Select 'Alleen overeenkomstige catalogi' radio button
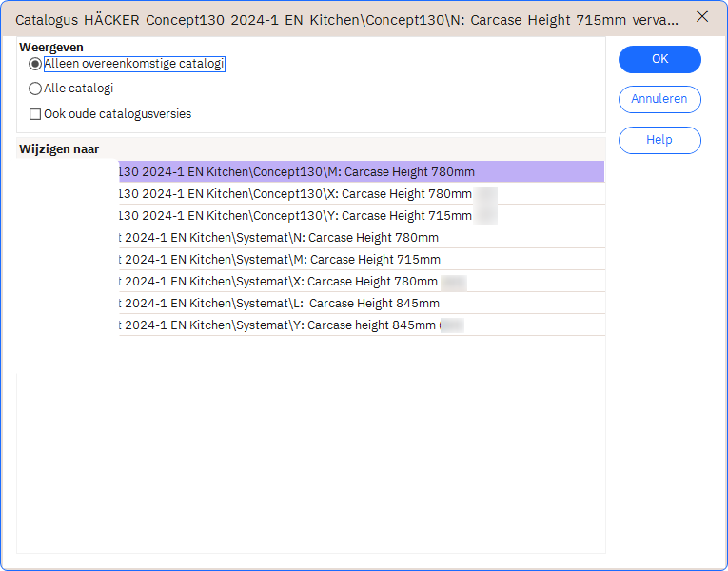Screen dimensions: 728x571 click(x=35, y=65)
